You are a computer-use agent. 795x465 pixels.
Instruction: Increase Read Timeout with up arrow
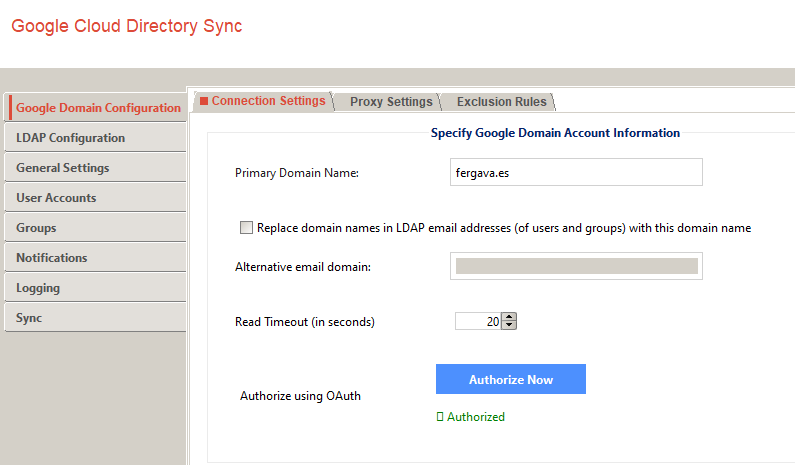[x=509, y=317]
